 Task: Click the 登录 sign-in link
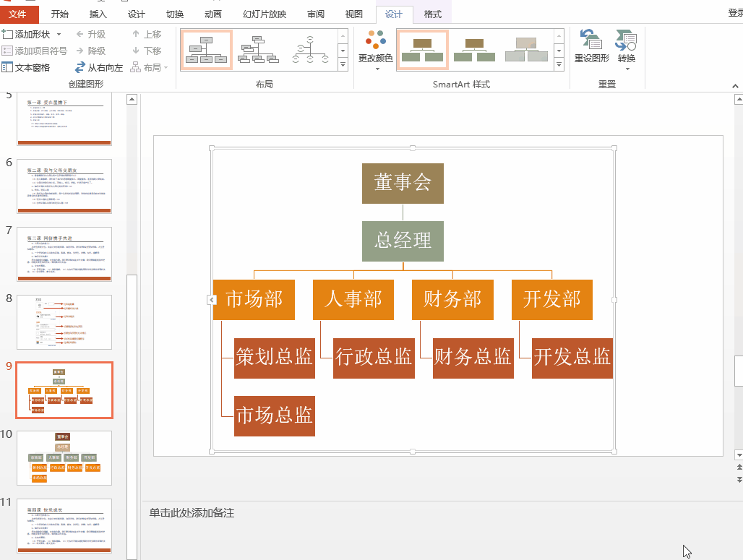736,14
